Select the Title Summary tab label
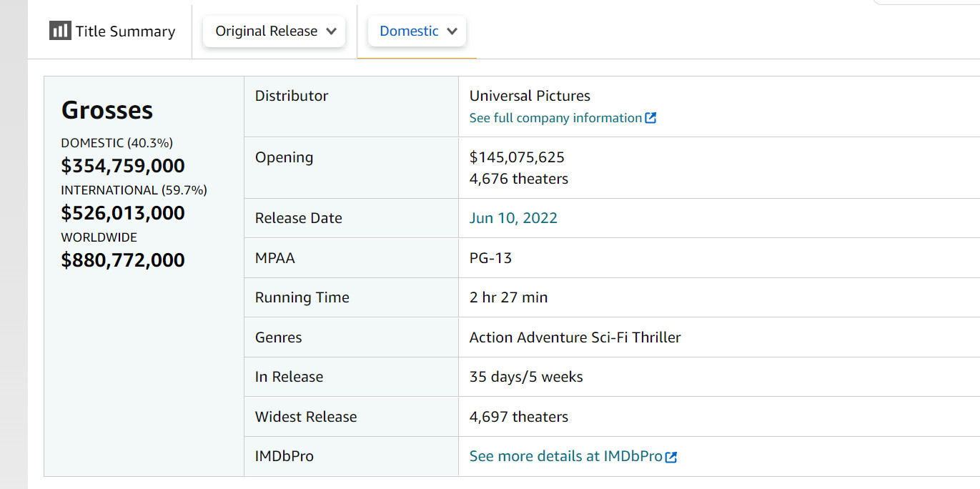 point(125,31)
